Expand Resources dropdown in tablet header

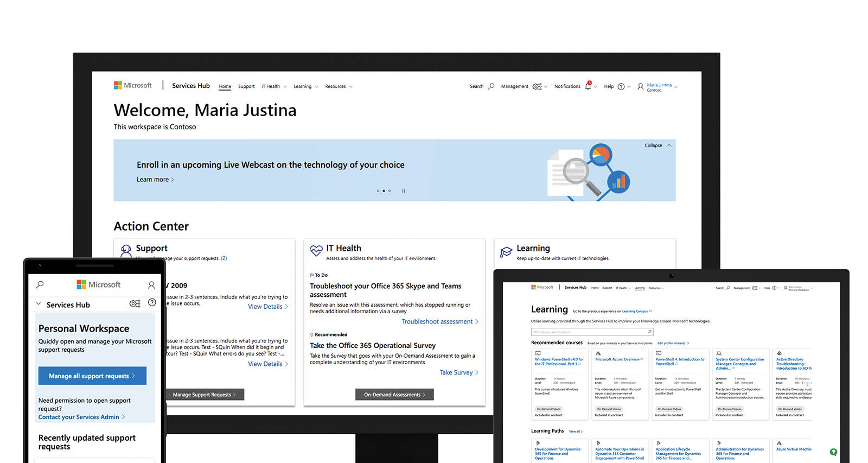coord(663,288)
